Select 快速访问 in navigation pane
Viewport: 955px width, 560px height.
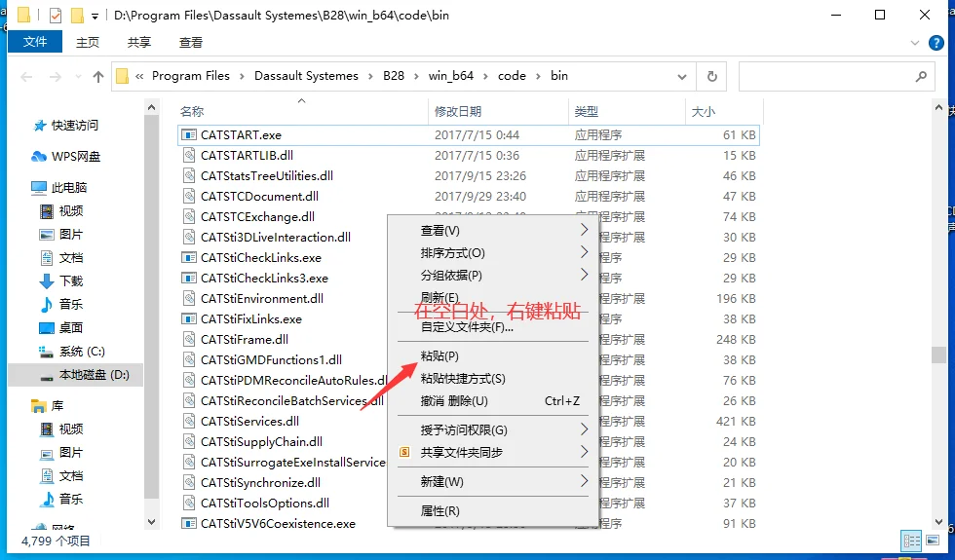(x=74, y=125)
